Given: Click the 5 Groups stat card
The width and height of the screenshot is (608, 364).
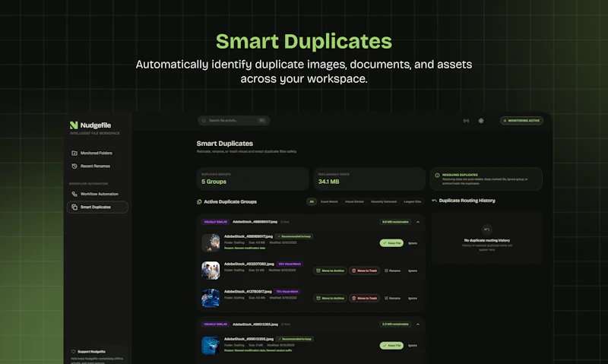Looking at the screenshot, I should [253, 179].
